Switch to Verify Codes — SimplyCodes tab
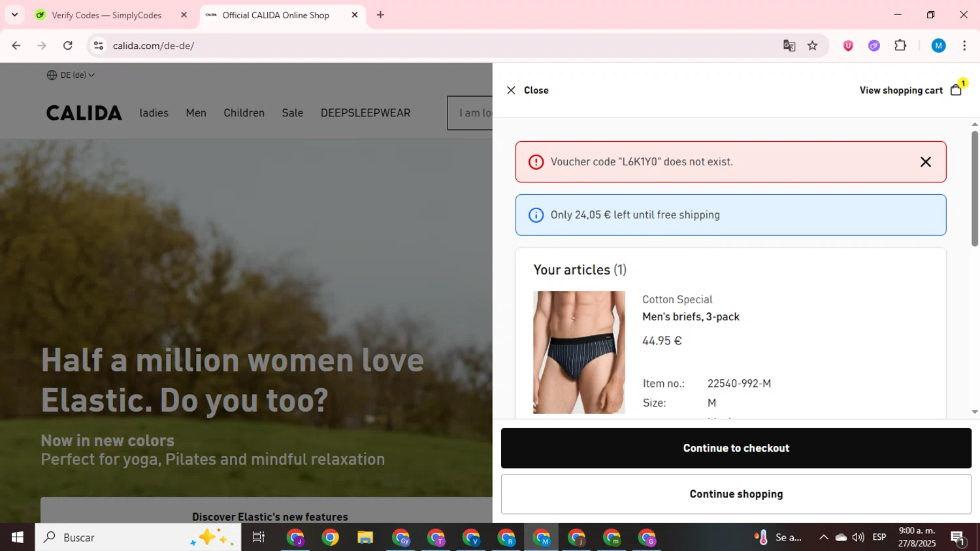The height and width of the screenshot is (551, 980). (x=106, y=15)
